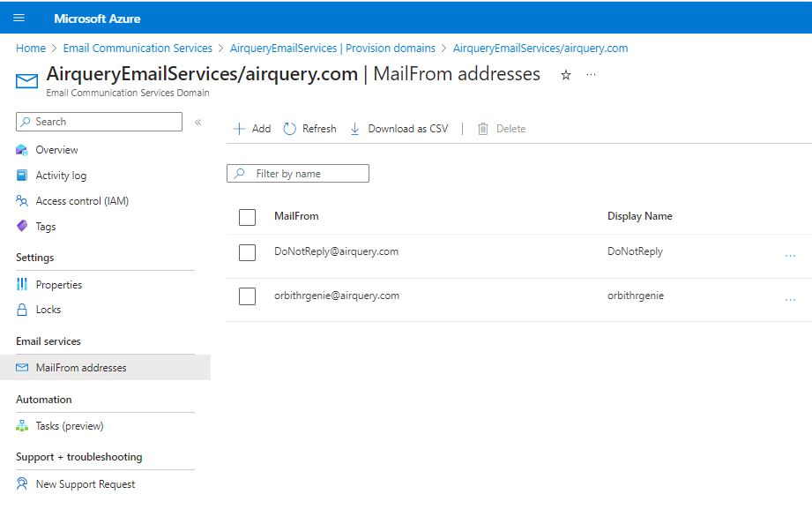Sort by MailFrom column header
The height and width of the screenshot is (524, 812).
coord(296,216)
